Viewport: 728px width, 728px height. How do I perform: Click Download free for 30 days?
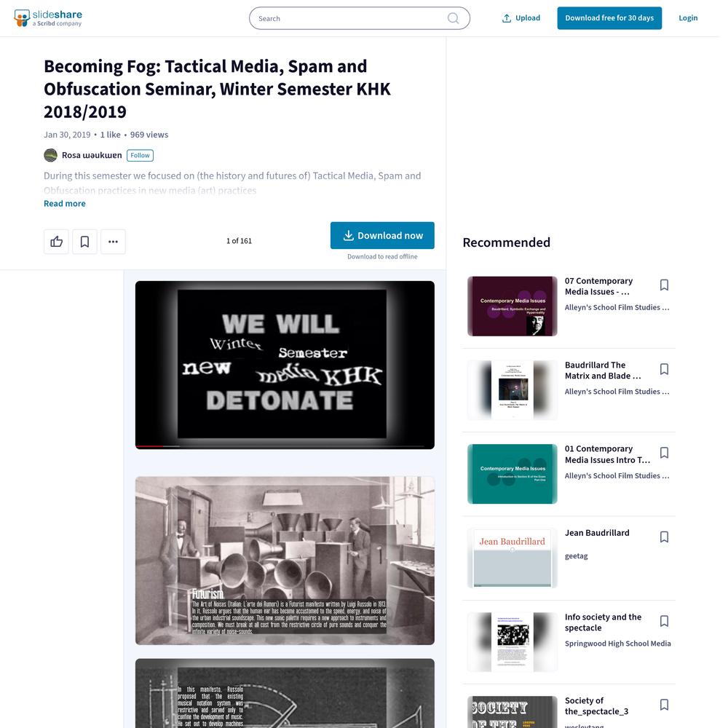click(609, 18)
